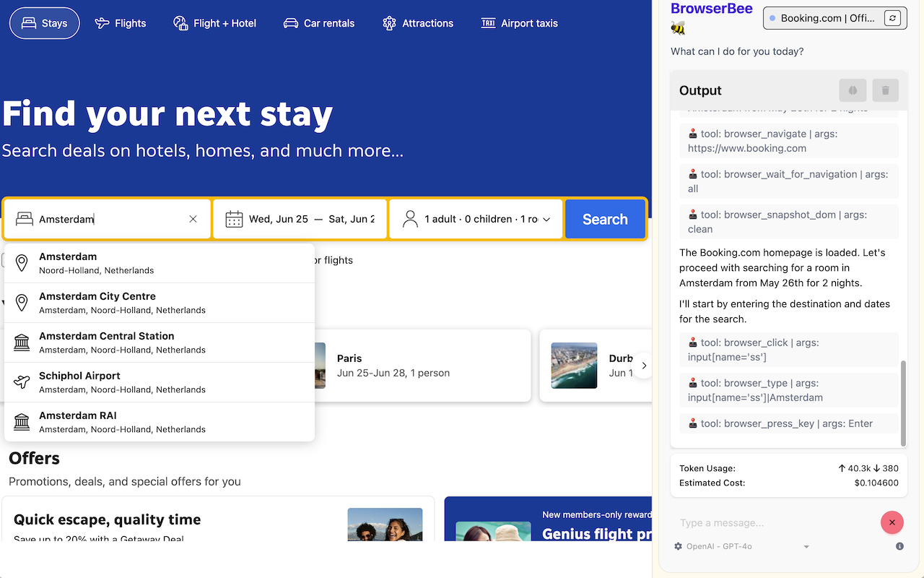Image resolution: width=924 pixels, height=578 pixels.
Task: Click the Durban beach thumbnail
Action: (x=574, y=366)
